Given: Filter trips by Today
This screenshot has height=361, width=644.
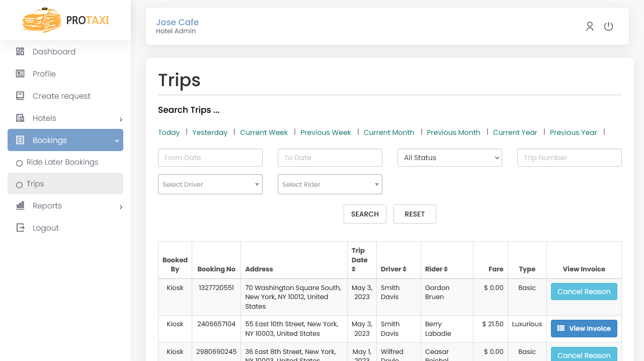Looking at the screenshot, I should [169, 132].
